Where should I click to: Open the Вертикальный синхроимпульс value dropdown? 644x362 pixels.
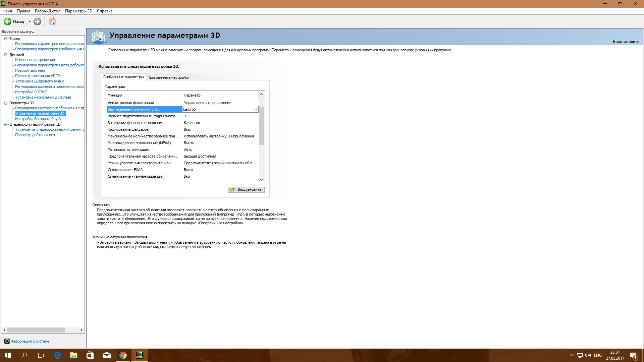click(255, 110)
